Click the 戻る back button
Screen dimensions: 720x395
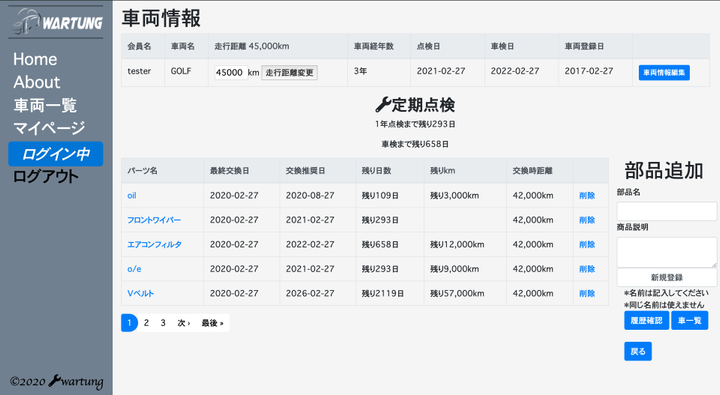point(638,351)
